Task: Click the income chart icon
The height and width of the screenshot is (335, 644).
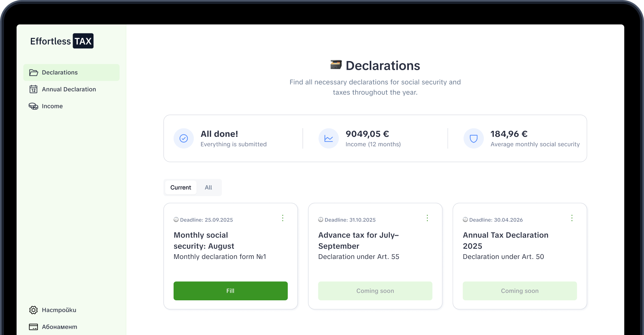Action: point(328,138)
